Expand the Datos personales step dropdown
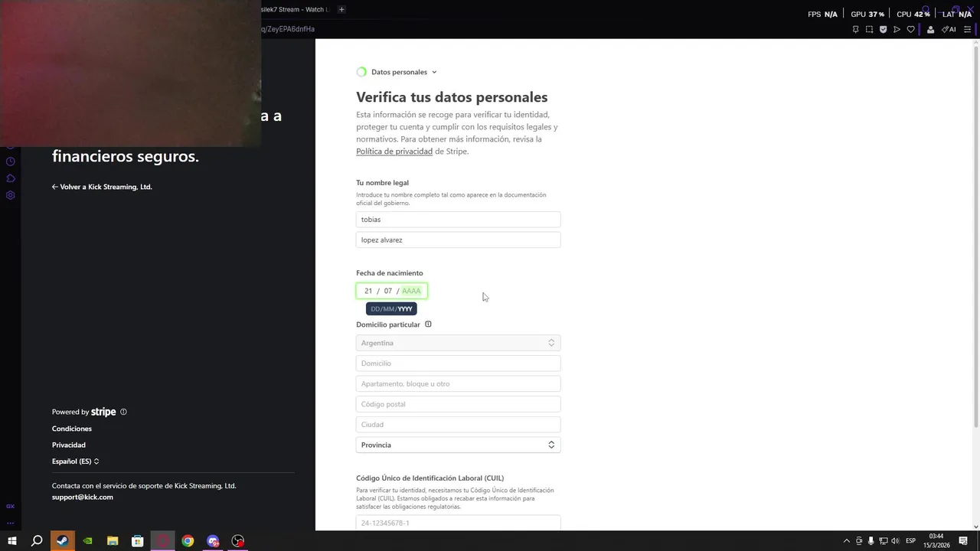 pos(397,72)
